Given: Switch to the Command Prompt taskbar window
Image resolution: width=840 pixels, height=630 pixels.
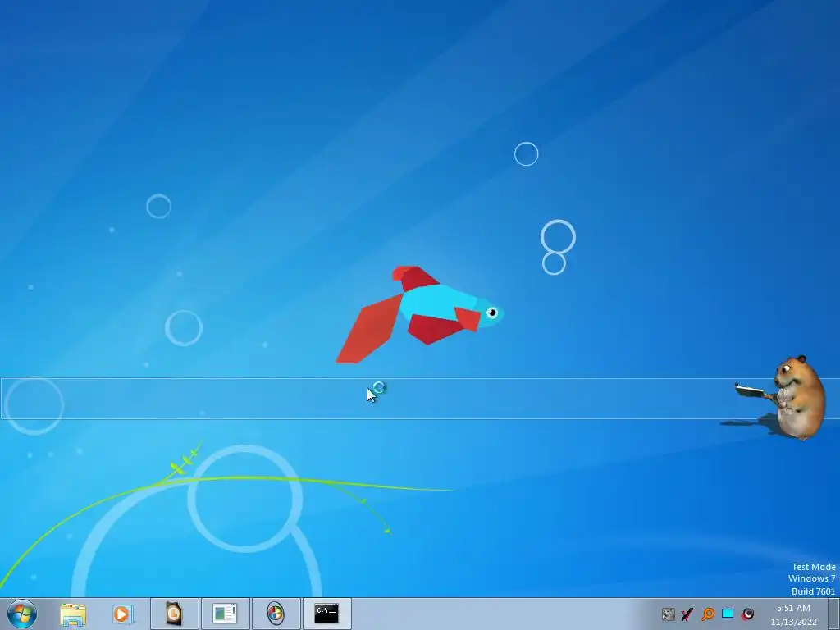Looking at the screenshot, I should tap(326, 614).
